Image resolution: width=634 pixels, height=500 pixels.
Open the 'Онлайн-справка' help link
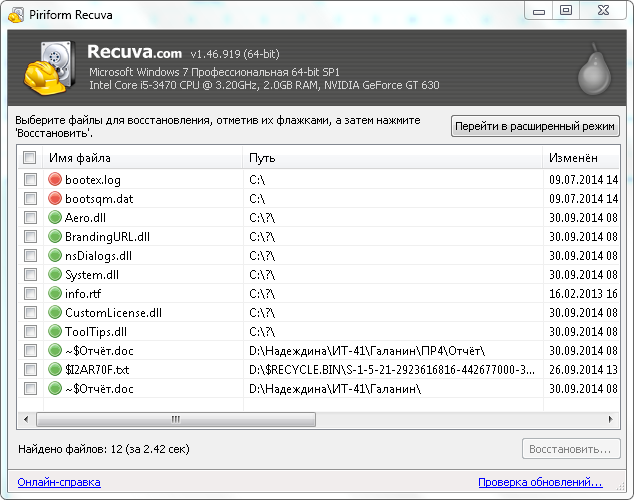(59, 482)
